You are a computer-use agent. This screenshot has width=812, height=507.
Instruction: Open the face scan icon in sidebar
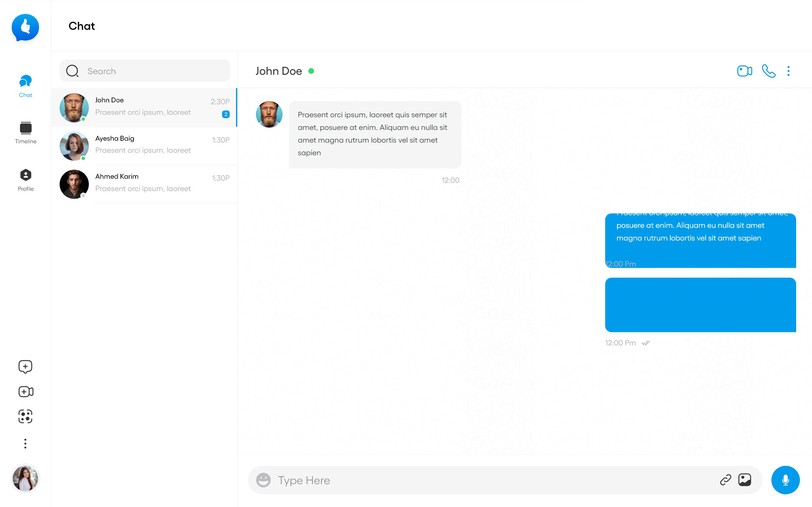tap(25, 416)
